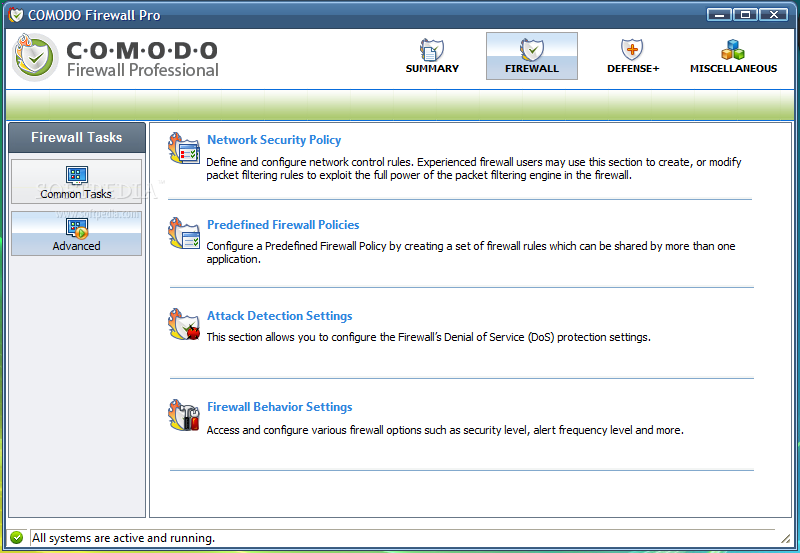Select the Common Tasks label in the sidebar
Image resolution: width=800 pixels, height=553 pixels.
click(x=76, y=194)
